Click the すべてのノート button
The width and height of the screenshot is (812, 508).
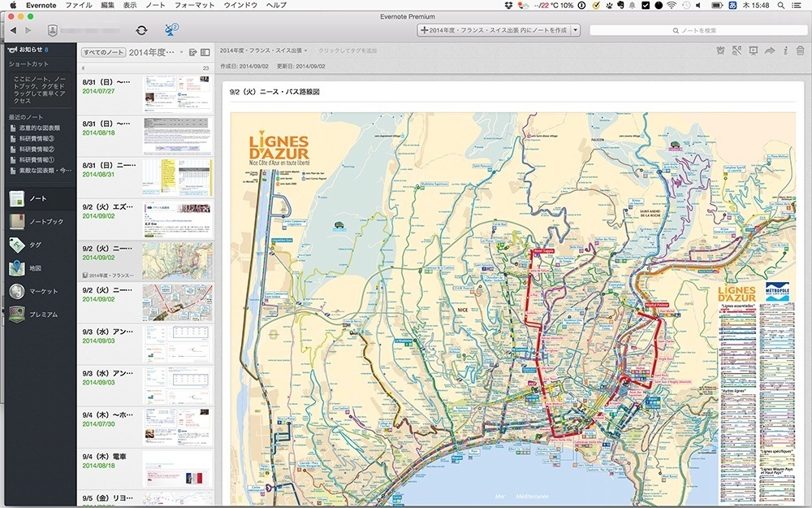[104, 52]
